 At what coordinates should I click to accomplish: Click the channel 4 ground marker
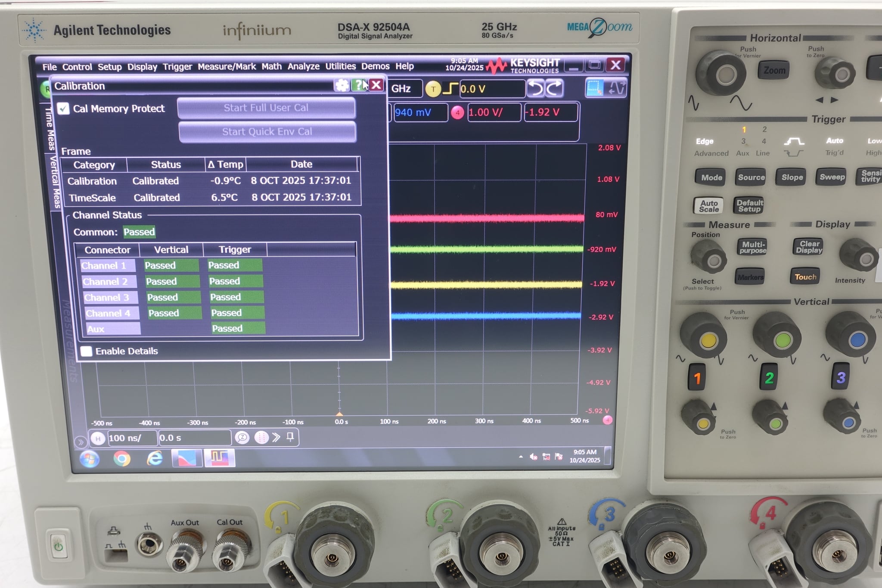coord(608,420)
